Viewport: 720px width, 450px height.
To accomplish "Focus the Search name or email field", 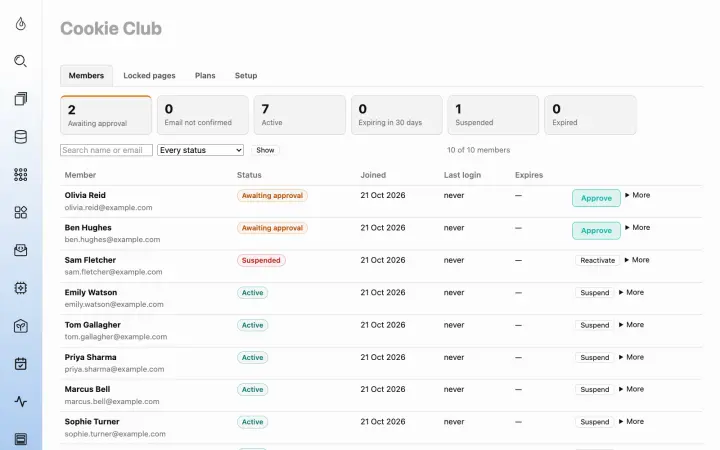I will [106, 150].
